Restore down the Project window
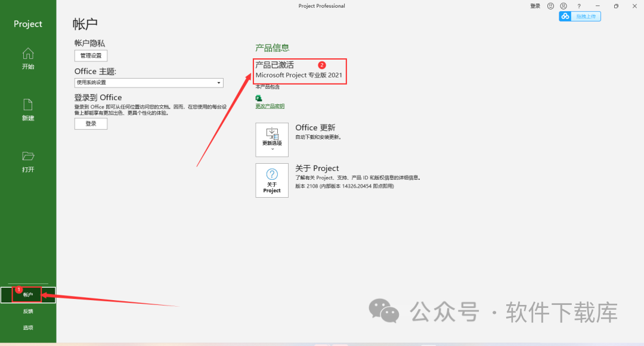 pyautogui.click(x=616, y=6)
